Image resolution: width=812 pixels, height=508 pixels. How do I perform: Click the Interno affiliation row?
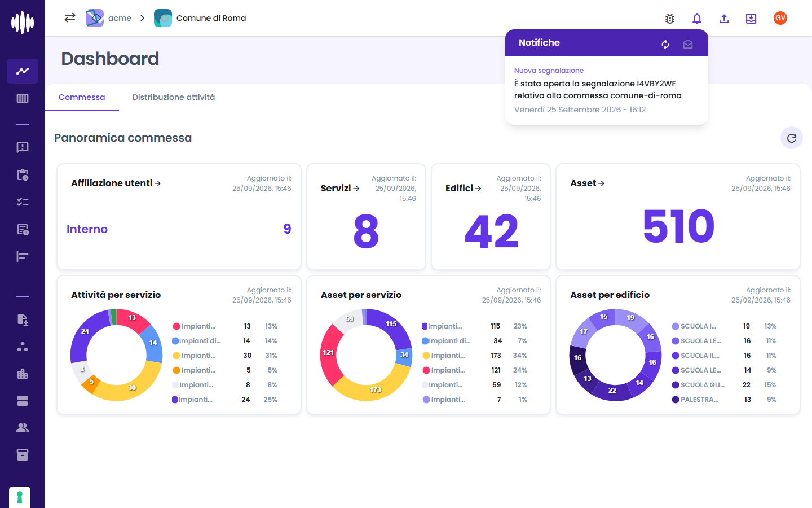(179, 229)
